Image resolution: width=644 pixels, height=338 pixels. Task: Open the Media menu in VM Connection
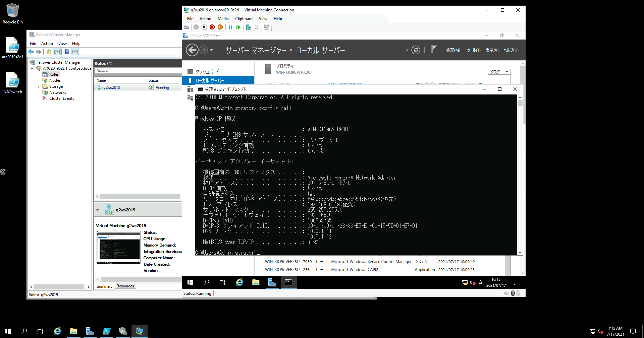click(x=223, y=19)
